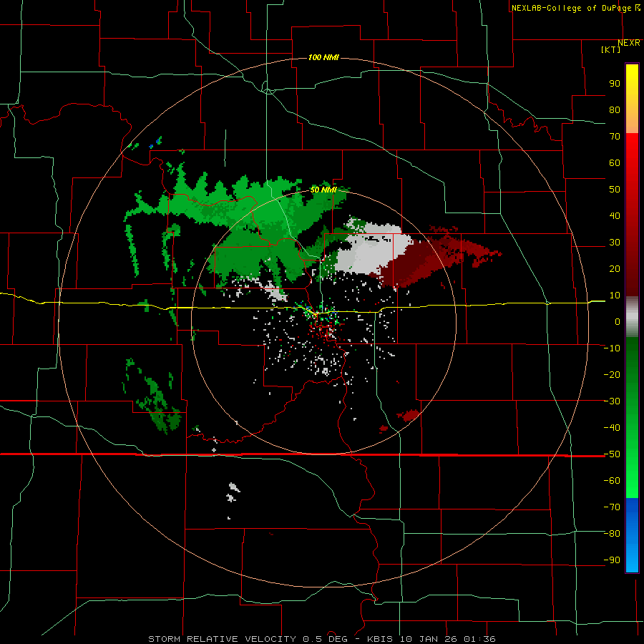The width and height of the screenshot is (644, 644).
Task: Click the Storm Relative Velocity caption text
Action: click(321, 639)
